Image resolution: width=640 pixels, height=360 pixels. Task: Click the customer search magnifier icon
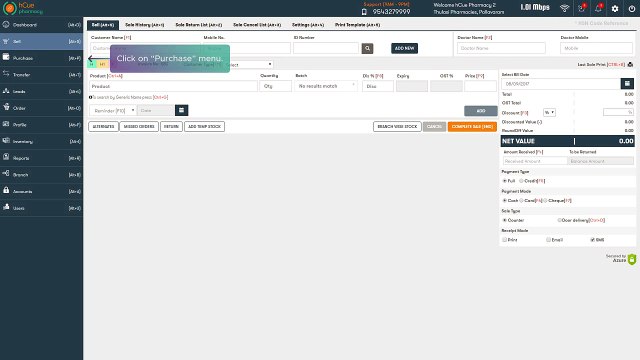(x=367, y=48)
